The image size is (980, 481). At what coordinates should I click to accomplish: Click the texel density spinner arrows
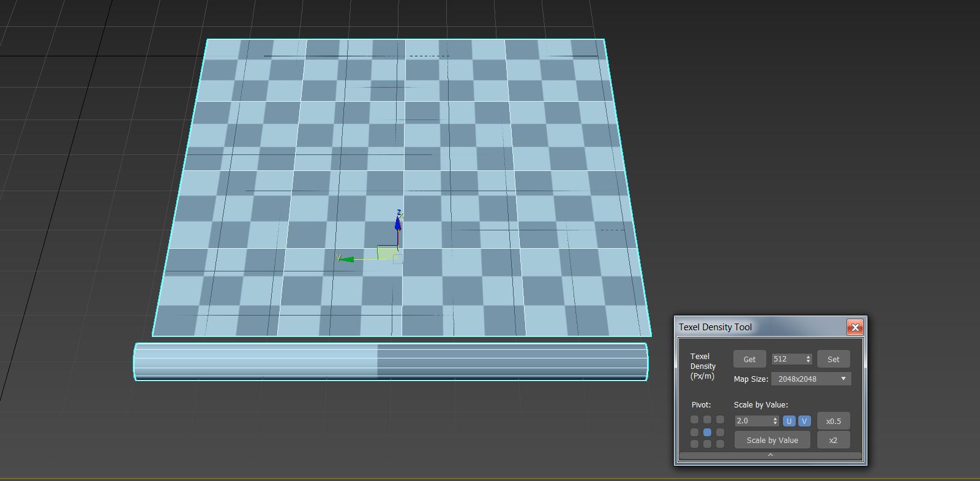click(x=808, y=359)
